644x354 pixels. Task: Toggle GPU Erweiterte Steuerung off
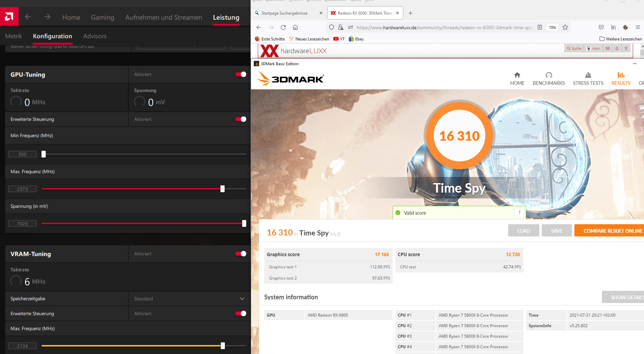(x=241, y=119)
